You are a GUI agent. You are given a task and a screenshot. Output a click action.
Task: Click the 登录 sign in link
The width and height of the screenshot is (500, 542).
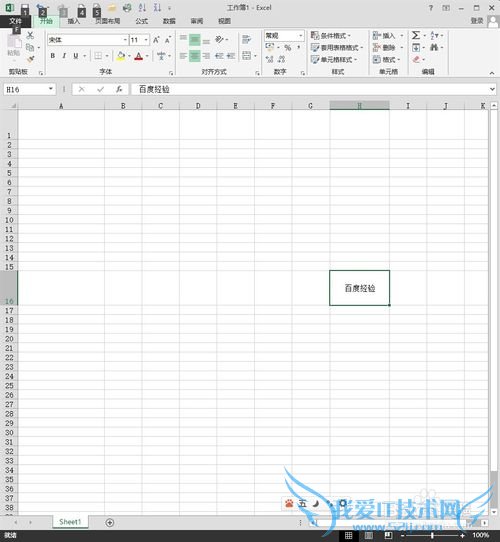[x=477, y=21]
